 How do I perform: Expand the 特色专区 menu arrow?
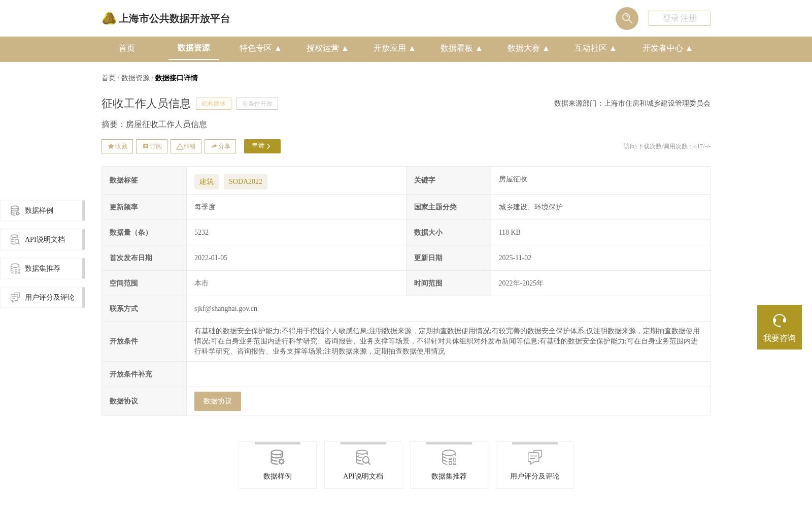(x=278, y=48)
